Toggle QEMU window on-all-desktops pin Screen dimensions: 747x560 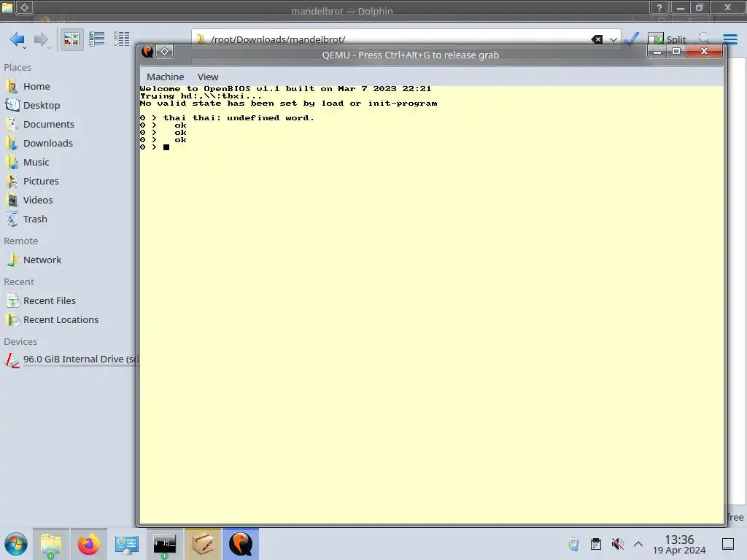click(164, 52)
